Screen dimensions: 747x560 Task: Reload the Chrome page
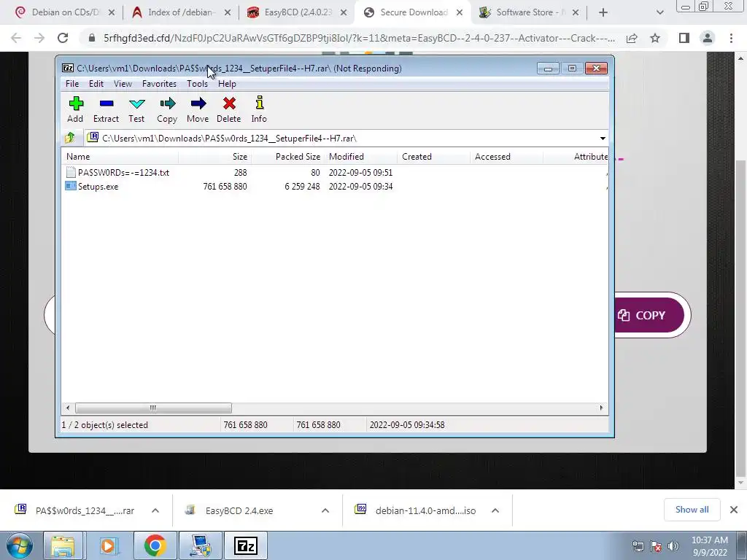[63, 38]
